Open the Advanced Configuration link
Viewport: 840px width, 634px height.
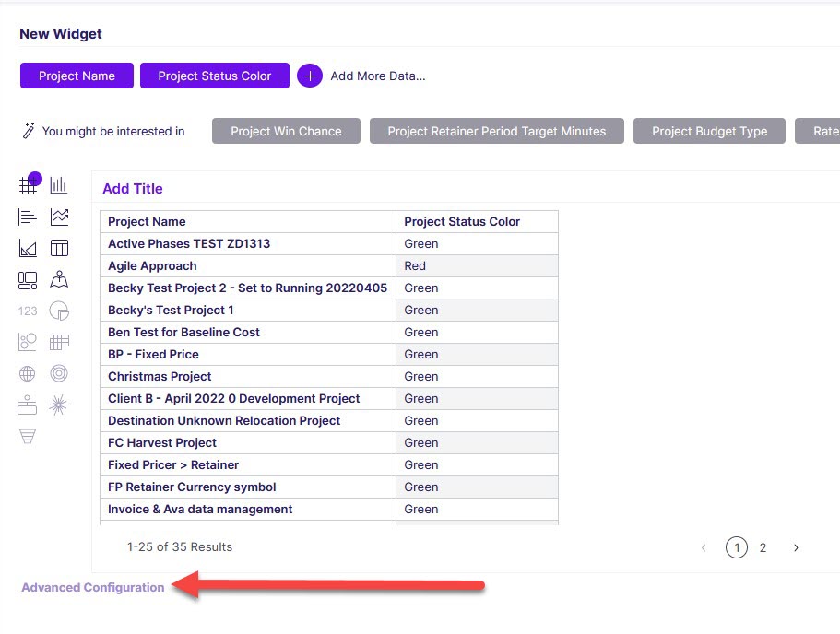pos(93,587)
